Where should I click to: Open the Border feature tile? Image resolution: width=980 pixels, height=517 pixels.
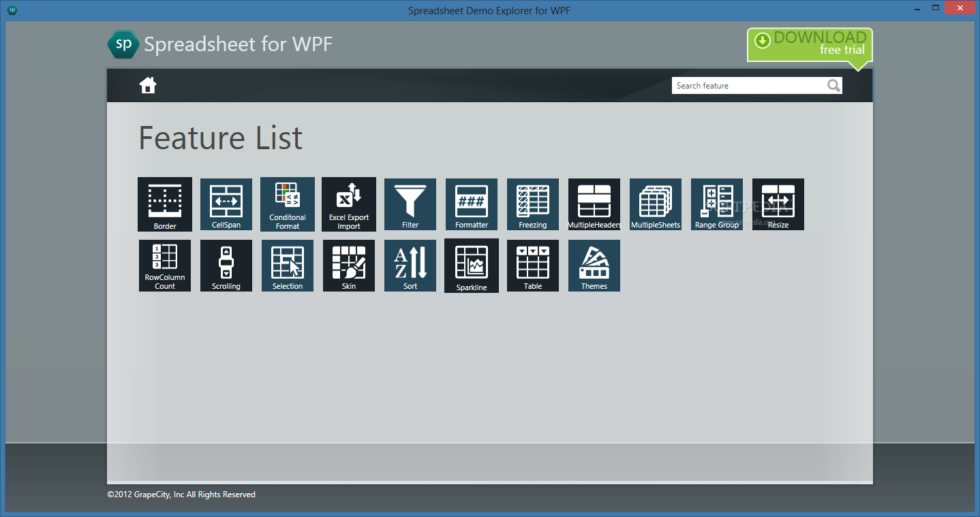(165, 204)
